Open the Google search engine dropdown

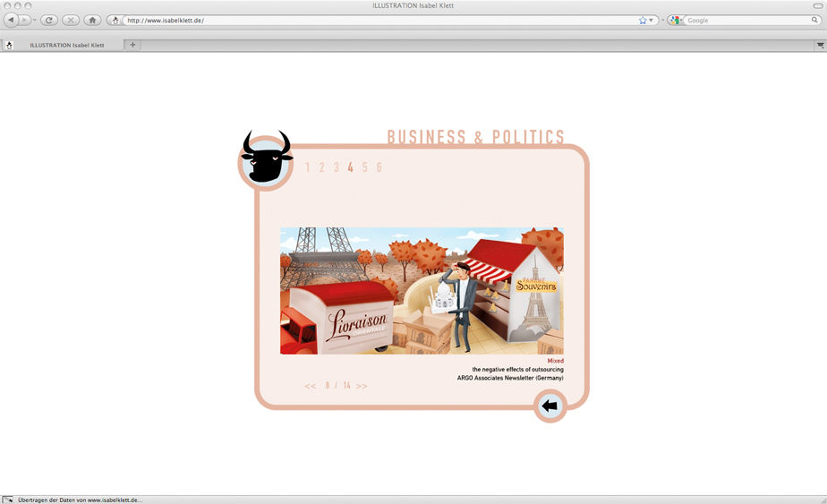(x=676, y=20)
